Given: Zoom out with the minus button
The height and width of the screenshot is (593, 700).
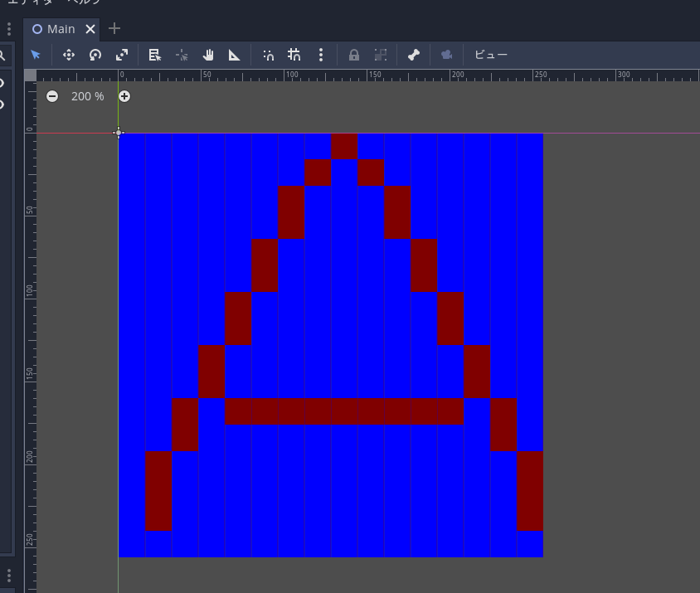Looking at the screenshot, I should tap(52, 96).
